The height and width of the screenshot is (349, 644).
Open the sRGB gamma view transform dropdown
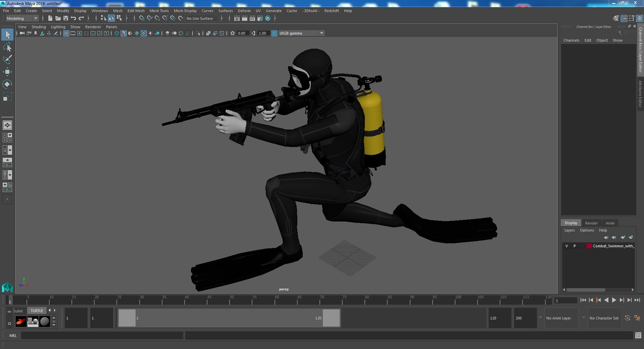(321, 33)
